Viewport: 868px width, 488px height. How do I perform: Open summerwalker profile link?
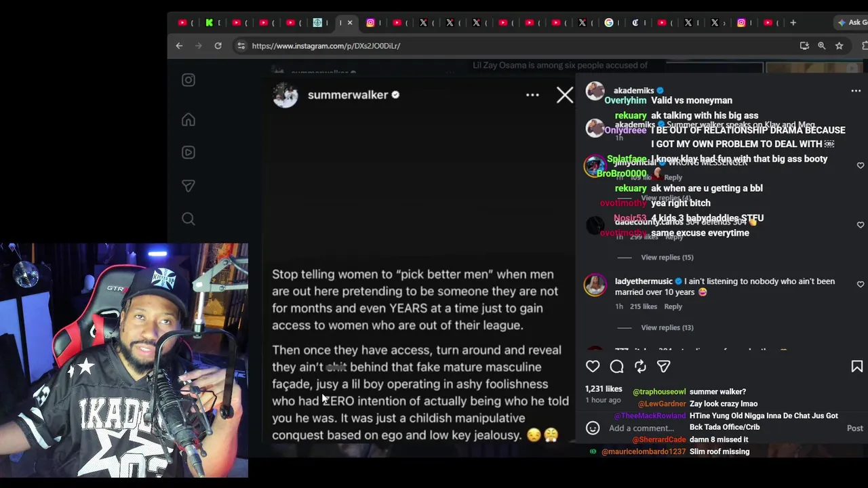[348, 95]
